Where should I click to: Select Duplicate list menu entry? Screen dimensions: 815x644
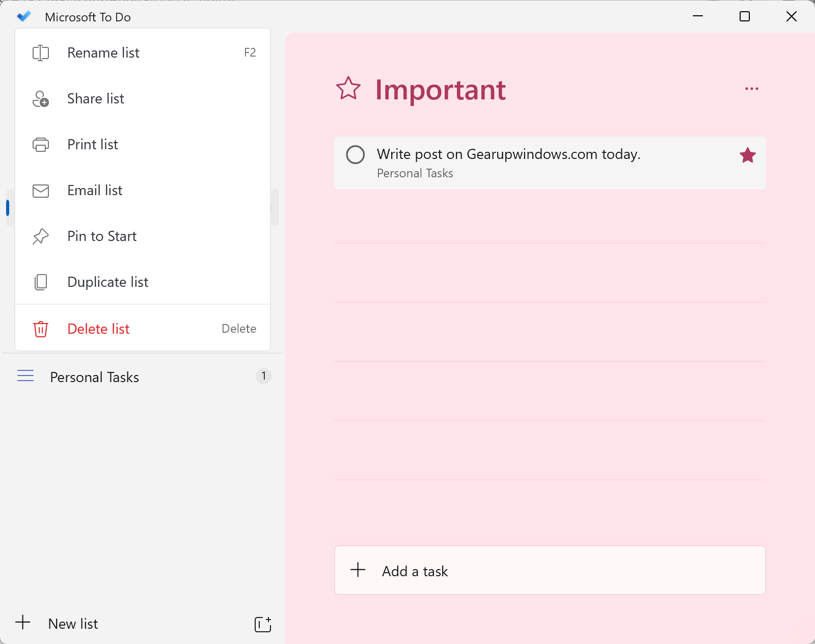tap(143, 282)
